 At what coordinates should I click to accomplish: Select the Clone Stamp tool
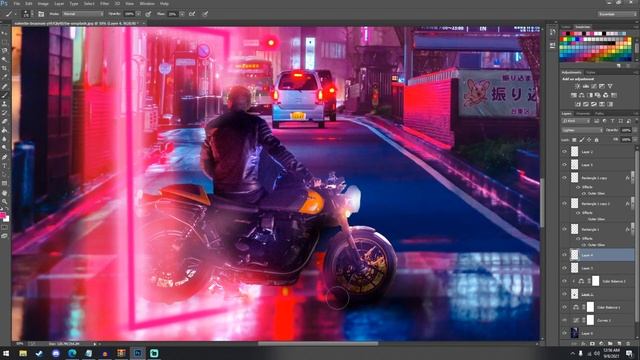(x=4, y=104)
